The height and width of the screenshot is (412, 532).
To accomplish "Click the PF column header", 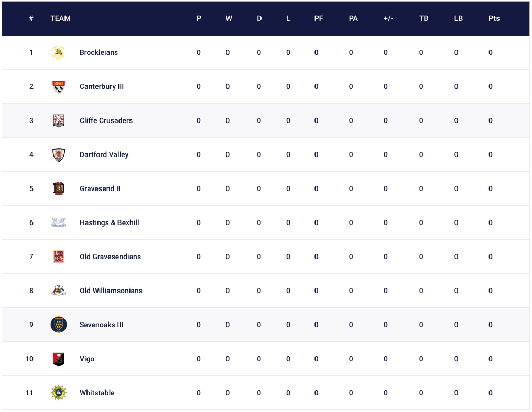I will pyautogui.click(x=319, y=18).
